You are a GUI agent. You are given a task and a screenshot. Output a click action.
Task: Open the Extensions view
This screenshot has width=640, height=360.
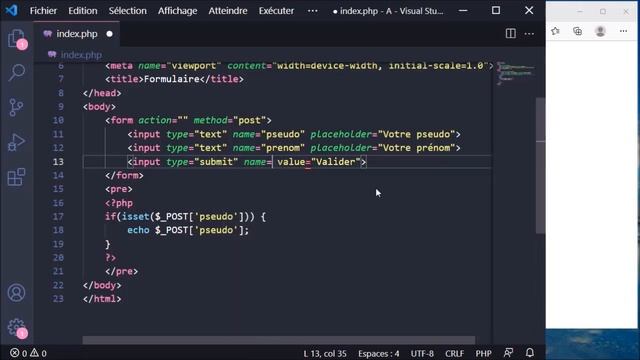pos(16,177)
